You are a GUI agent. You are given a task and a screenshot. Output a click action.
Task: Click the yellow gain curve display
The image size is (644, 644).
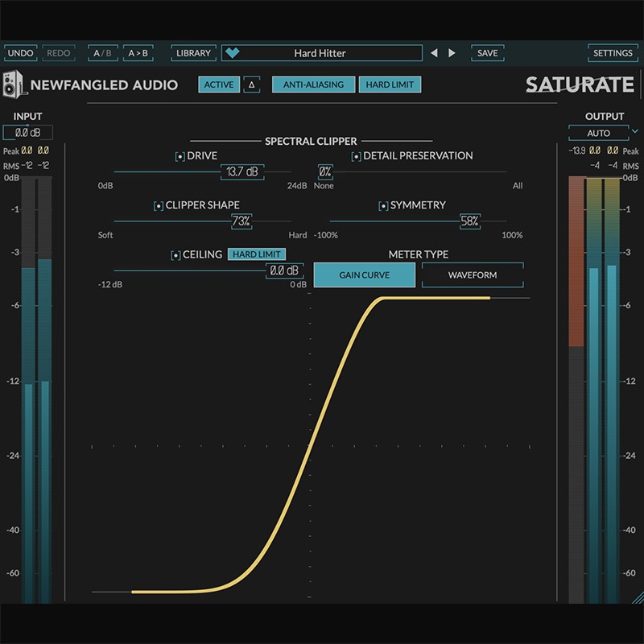pos(311,445)
